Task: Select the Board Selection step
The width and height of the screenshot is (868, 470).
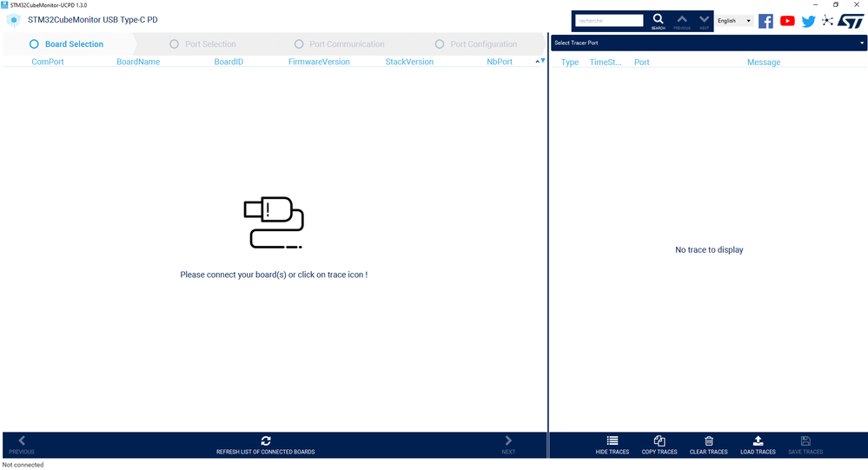Action: point(66,44)
